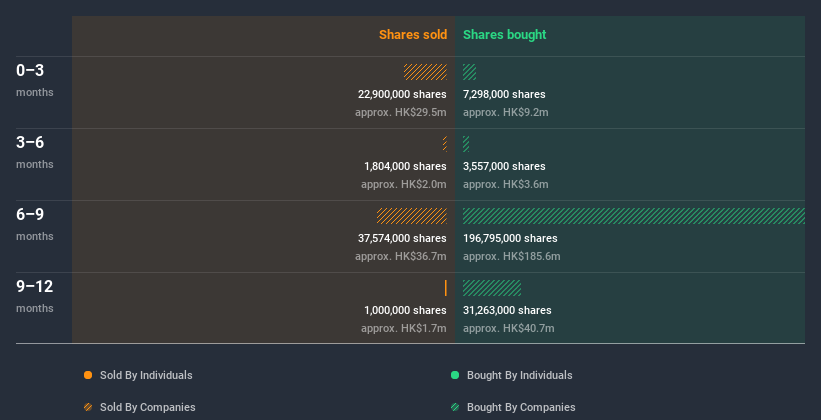Viewport: 821px width, 420px height.
Task: Click the approx. HK$36.7m amount
Action: tap(401, 257)
